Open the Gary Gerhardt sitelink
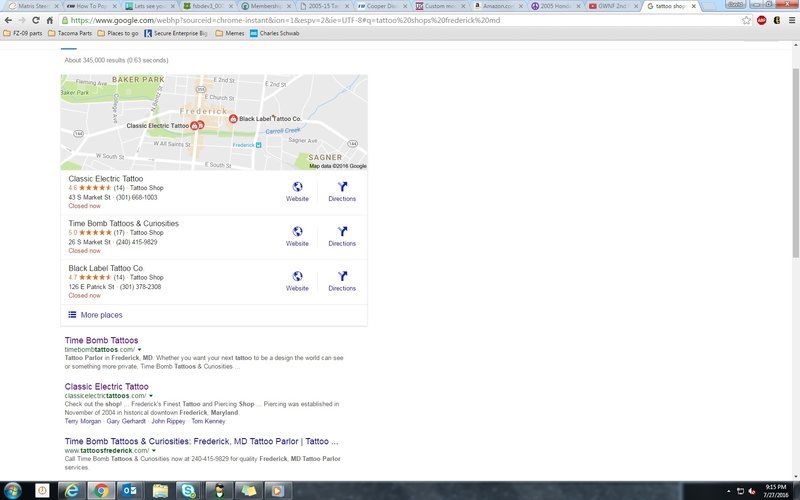Image resolution: width=800 pixels, height=500 pixels. 126,421
